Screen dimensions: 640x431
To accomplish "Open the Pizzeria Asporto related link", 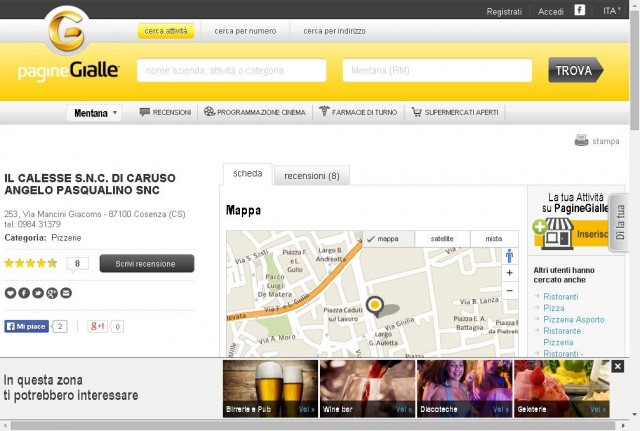I will (573, 320).
